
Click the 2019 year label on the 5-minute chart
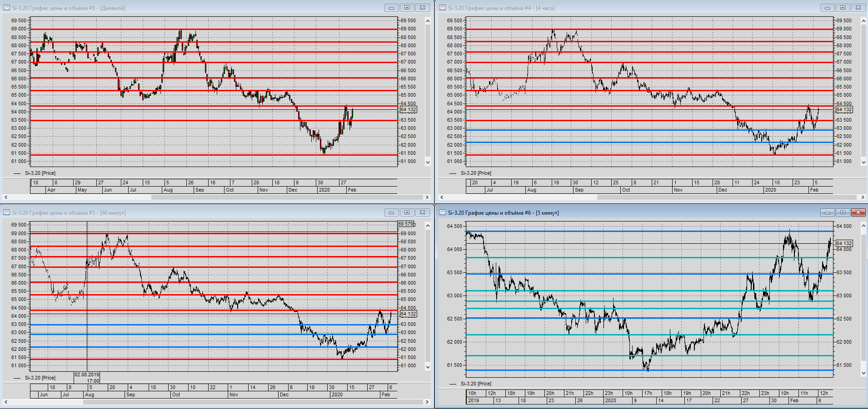474,400
